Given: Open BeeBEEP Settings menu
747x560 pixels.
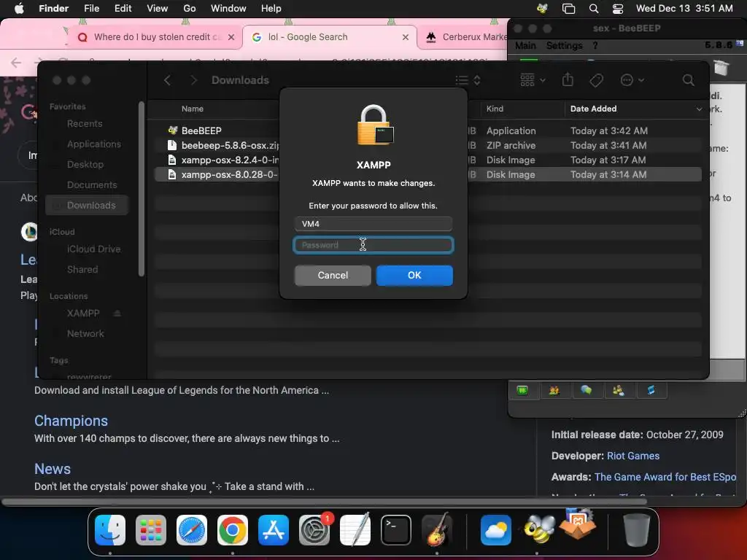Looking at the screenshot, I should tap(564, 46).
